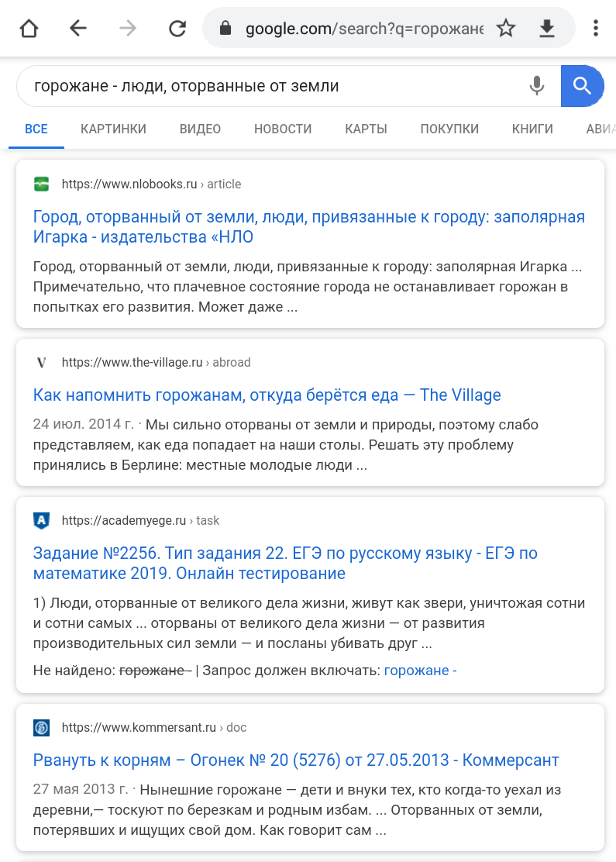Image resolution: width=616 pixels, height=862 pixels.
Task: Select the Карты search tab
Action: [366, 129]
